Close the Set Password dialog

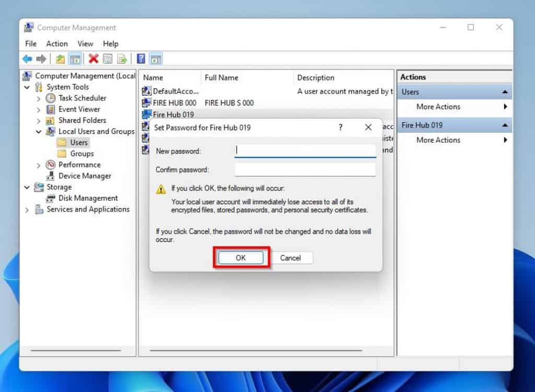coord(368,128)
